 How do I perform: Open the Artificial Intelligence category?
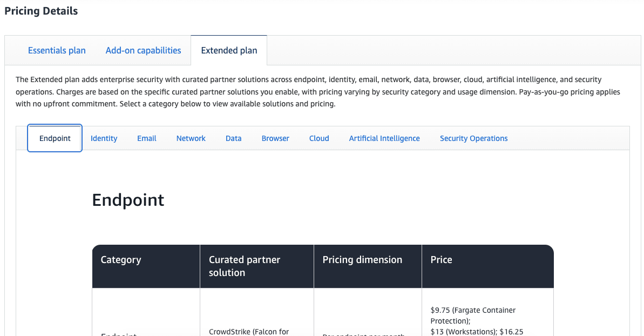pos(384,138)
